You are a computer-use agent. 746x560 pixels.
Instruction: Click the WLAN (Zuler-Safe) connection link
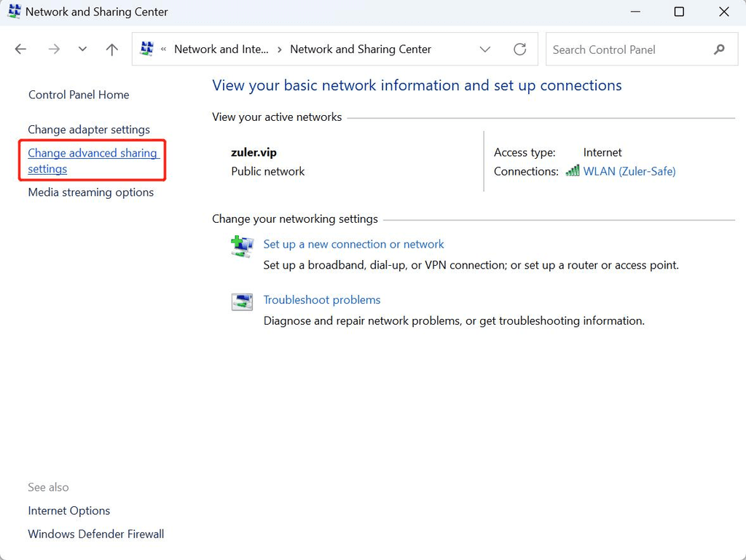click(x=629, y=171)
